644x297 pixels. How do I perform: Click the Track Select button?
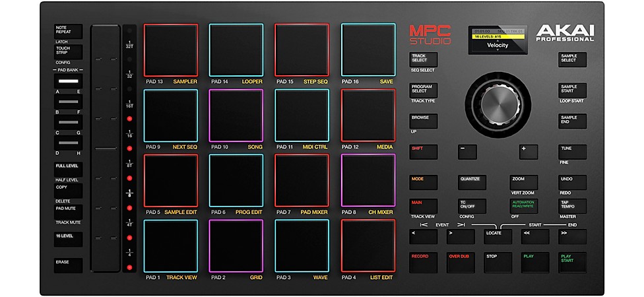pyautogui.click(x=424, y=59)
